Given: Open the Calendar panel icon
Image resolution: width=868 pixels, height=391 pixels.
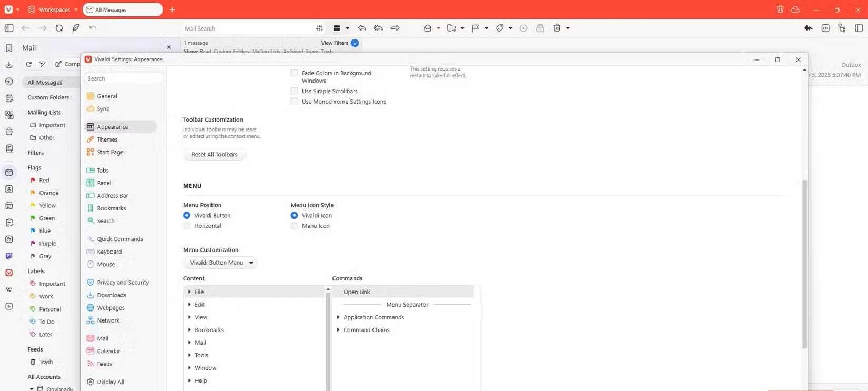Looking at the screenshot, I should pyautogui.click(x=9, y=206).
